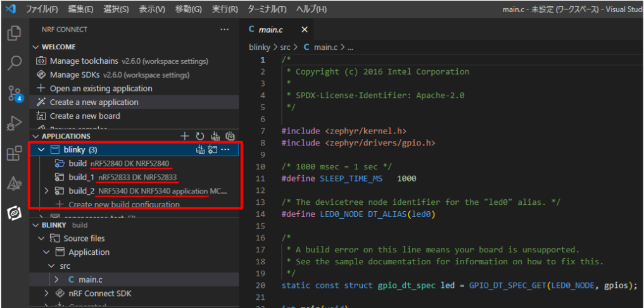Open the 表示(V) menu
The image size is (644, 308).
[x=152, y=9]
